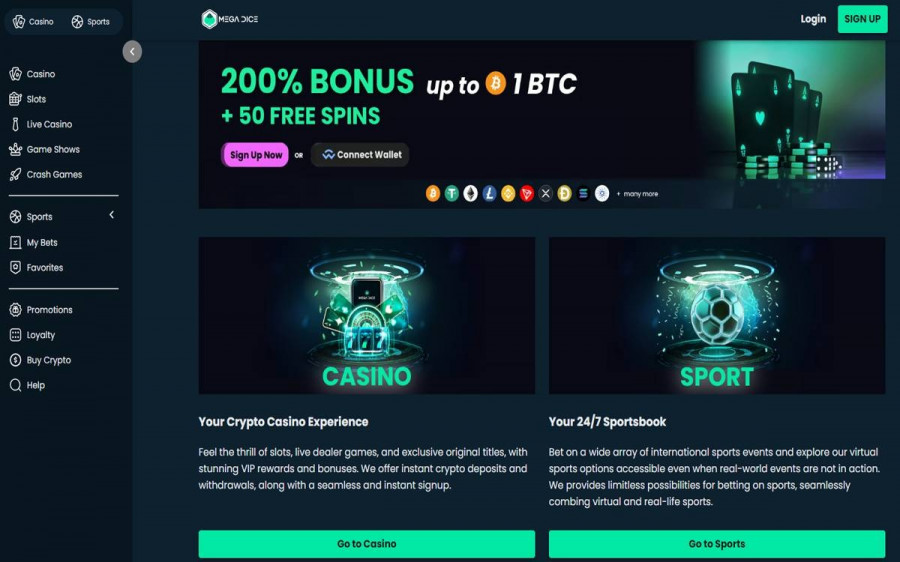Click the Mega Dice logo icon
900x562 pixels.
[x=210, y=19]
